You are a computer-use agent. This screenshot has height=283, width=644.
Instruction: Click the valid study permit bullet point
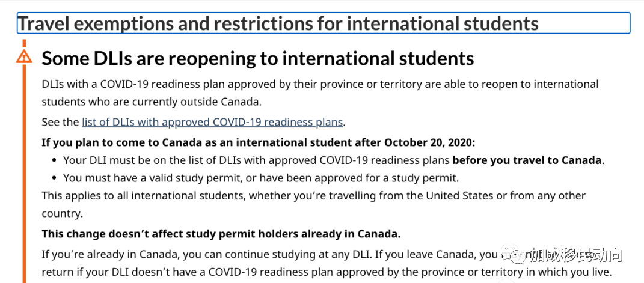260,178
